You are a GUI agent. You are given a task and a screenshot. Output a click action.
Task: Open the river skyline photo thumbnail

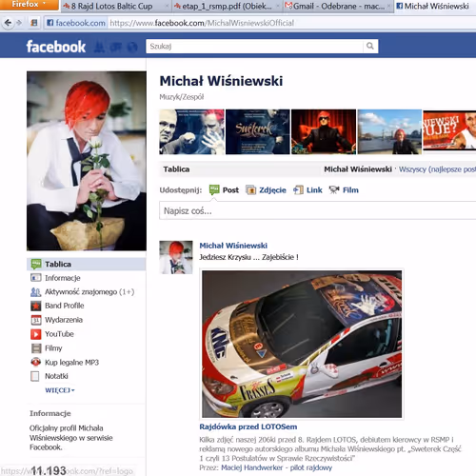point(389,131)
